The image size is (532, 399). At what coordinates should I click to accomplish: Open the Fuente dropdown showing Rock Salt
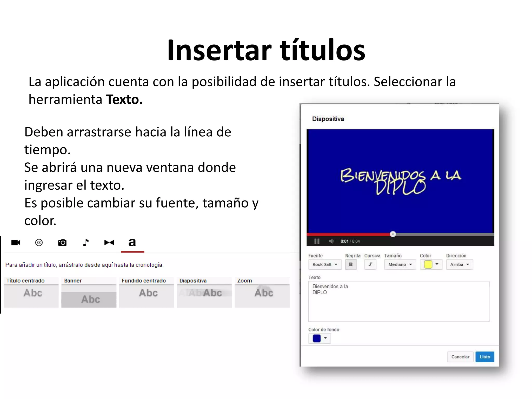pyautogui.click(x=325, y=264)
